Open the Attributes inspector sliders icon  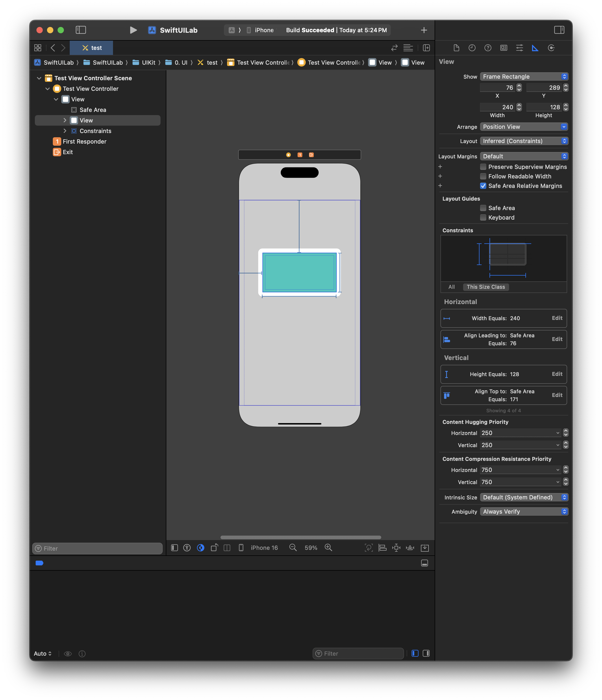click(520, 48)
